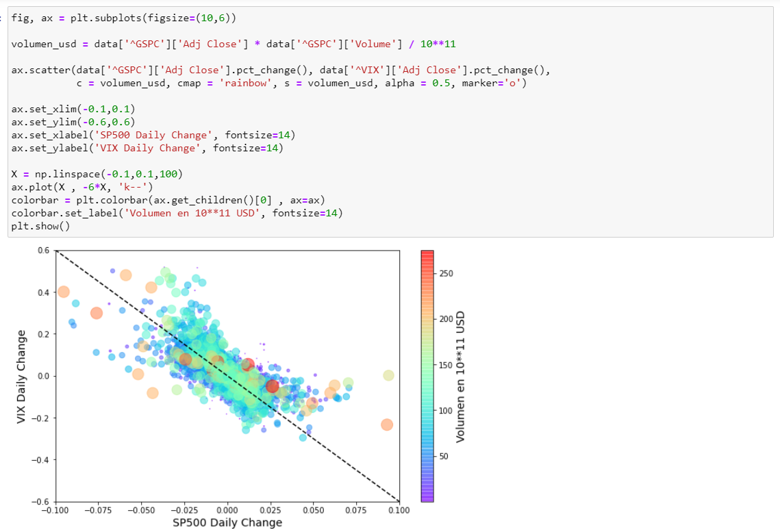Click the ax.set_xlim(-0.1,0.1) line
780x532 pixels.
(73, 109)
